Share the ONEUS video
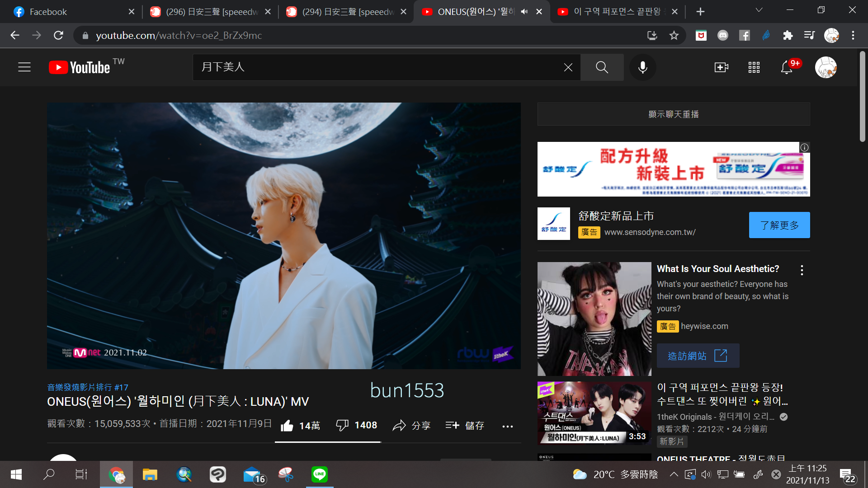Viewport: 868px width, 488px height. (x=411, y=426)
